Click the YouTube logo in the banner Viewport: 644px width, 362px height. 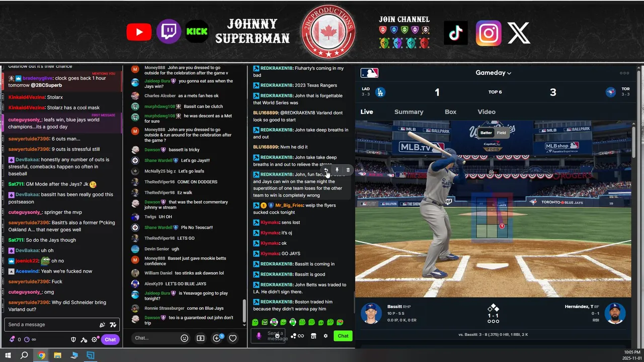pyautogui.click(x=139, y=33)
